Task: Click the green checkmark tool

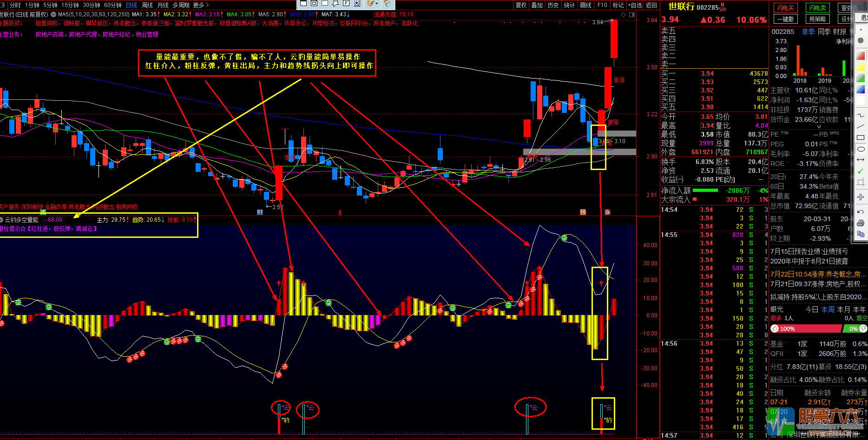Action: [861, 171]
